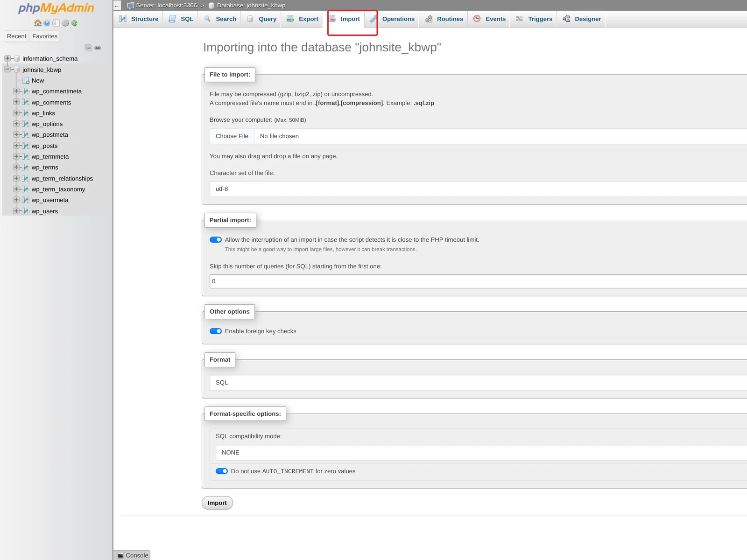Screen dimensions: 747x560
Task: Open the Format SQL dropdown
Action: pos(479,383)
